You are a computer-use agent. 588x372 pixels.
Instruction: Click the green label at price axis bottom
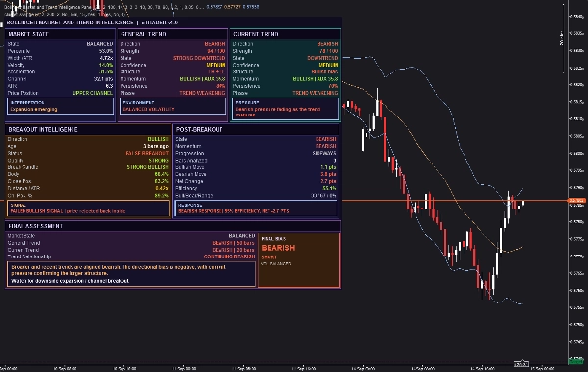[x=576, y=361]
